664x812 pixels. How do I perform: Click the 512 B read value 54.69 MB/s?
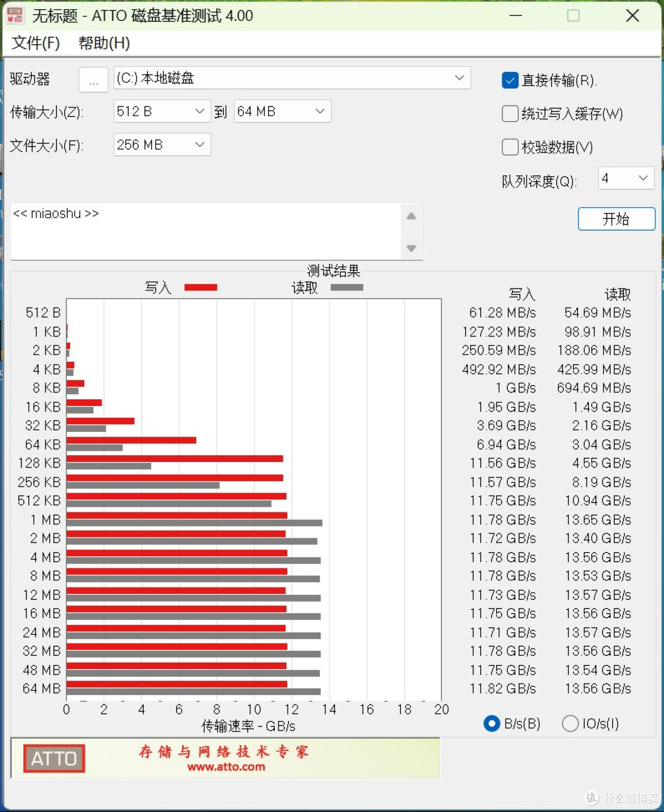598,313
